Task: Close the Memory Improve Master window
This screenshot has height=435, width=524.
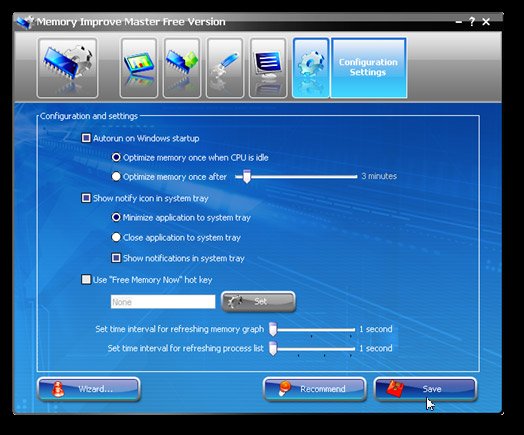Action: tap(486, 22)
